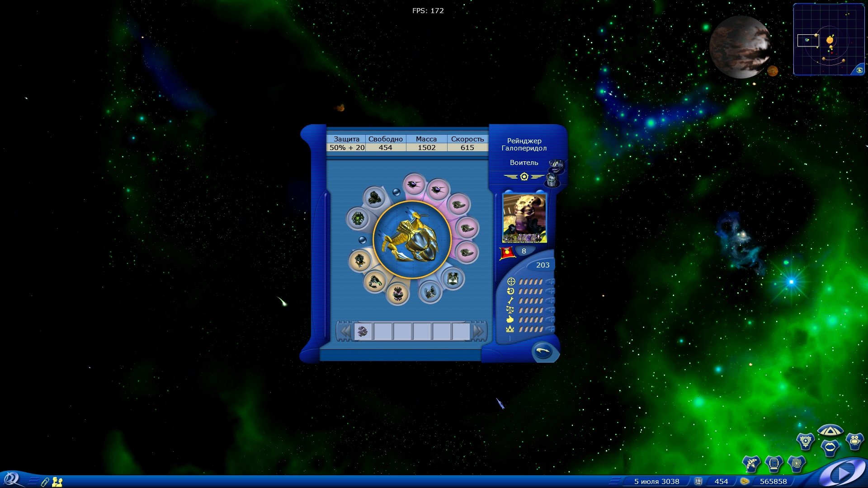Click the ranger portrait picture
This screenshot has height=488, width=868.
click(524, 218)
